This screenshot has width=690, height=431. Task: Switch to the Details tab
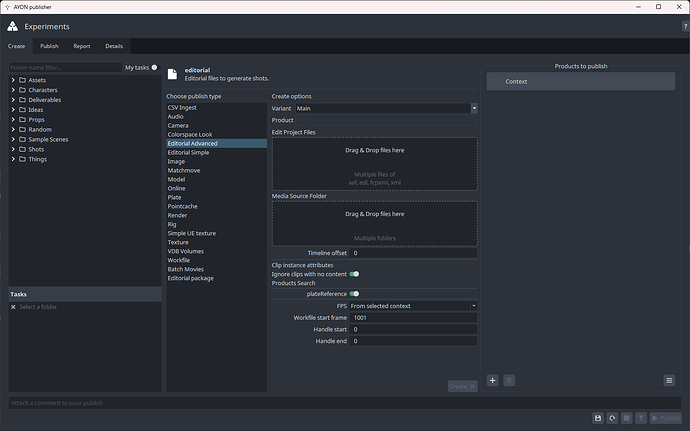(x=114, y=46)
